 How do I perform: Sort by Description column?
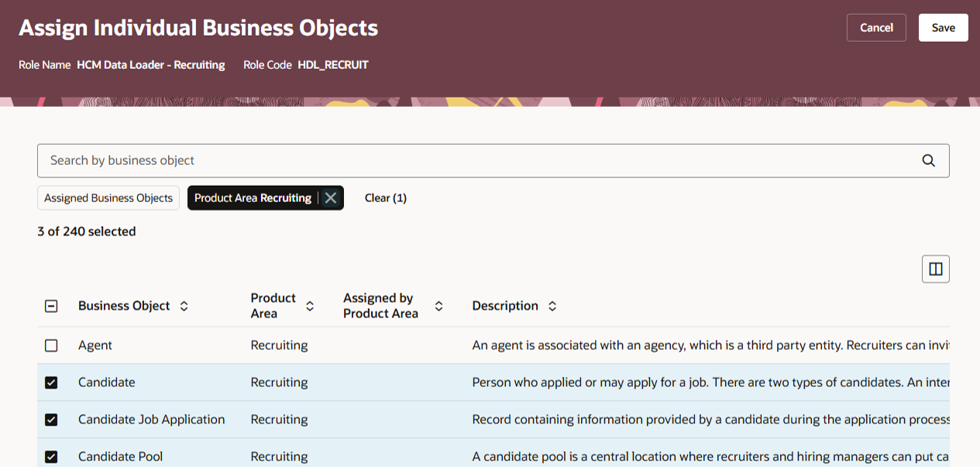pyautogui.click(x=552, y=306)
